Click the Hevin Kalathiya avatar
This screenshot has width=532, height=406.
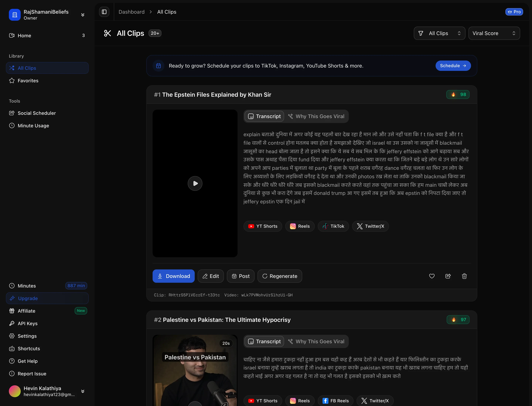click(15, 391)
